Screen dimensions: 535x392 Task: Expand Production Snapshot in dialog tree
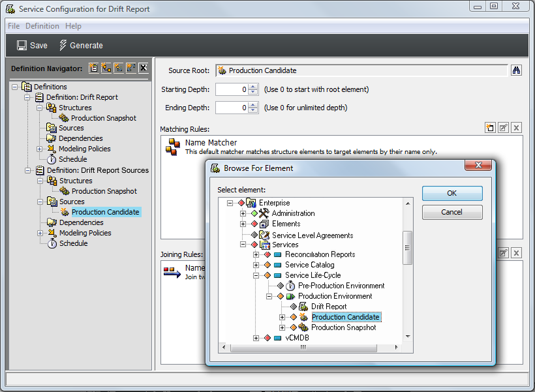pos(282,327)
